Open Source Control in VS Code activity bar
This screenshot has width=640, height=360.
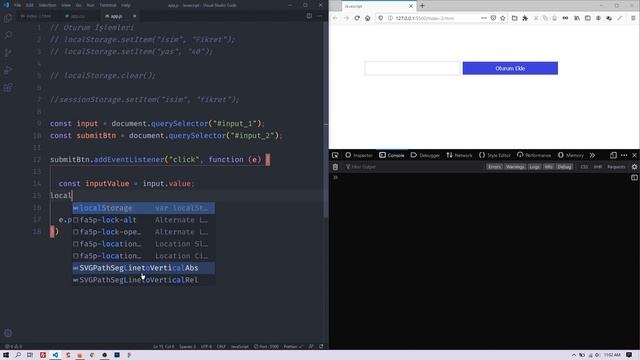click(x=8, y=53)
